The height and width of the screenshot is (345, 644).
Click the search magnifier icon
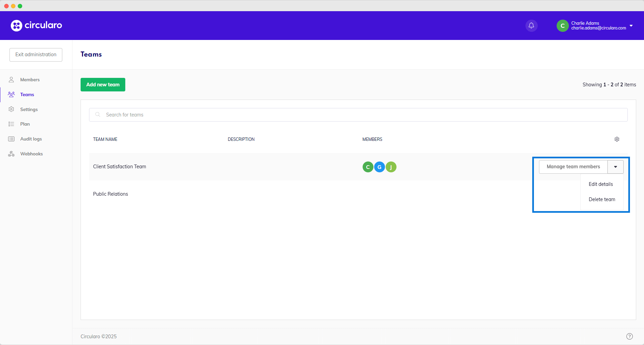(x=98, y=115)
